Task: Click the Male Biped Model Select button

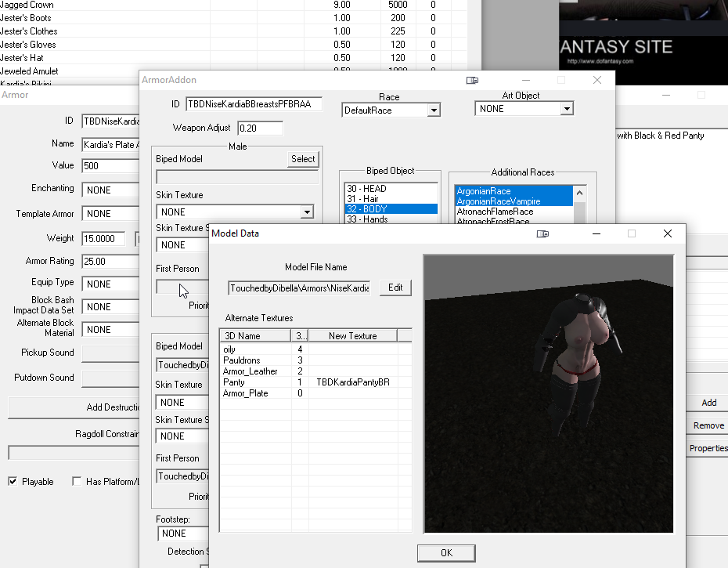Action: (x=303, y=159)
